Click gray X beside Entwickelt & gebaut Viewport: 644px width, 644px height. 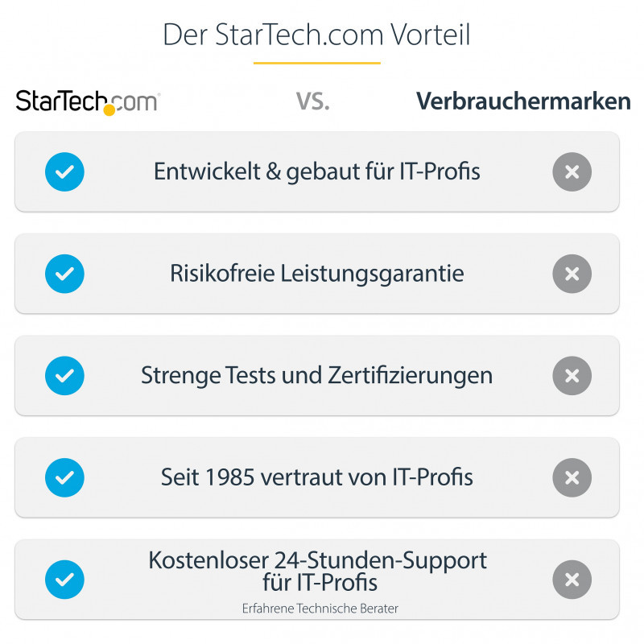[572, 171]
